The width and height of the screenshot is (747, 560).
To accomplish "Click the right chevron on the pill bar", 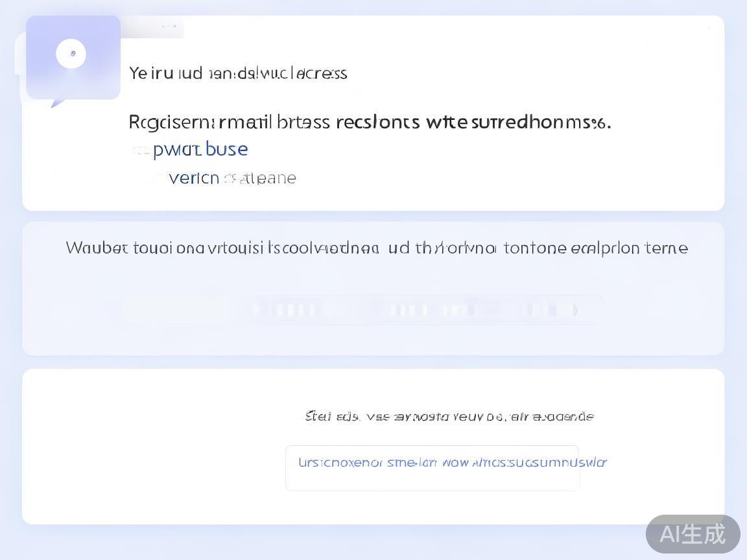I will click(x=575, y=310).
